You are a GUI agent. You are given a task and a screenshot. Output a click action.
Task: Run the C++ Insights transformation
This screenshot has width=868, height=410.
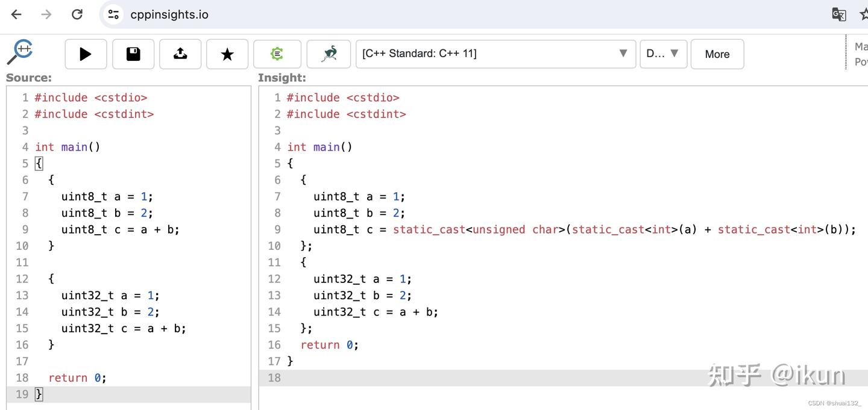[x=86, y=54]
